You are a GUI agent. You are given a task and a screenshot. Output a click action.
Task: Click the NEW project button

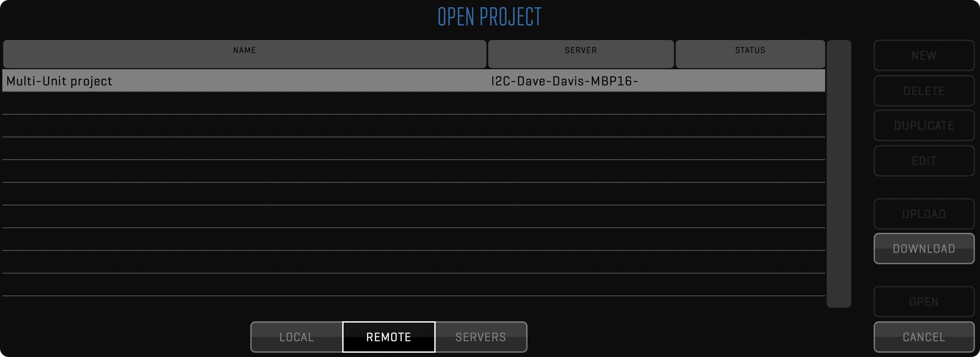coord(924,55)
